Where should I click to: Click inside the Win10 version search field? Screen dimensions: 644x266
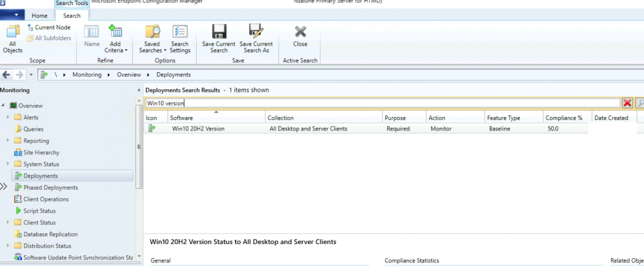pyautogui.click(x=377, y=103)
